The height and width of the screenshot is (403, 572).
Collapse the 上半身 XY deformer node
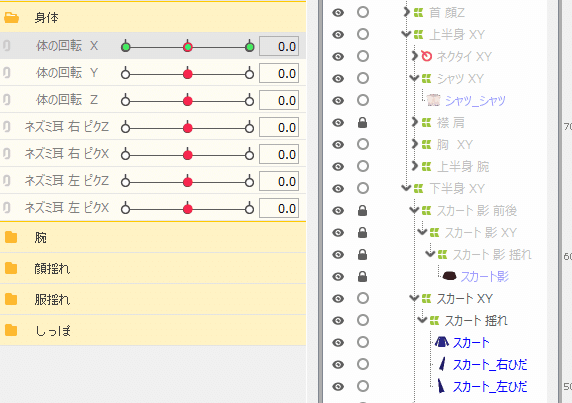(406, 34)
